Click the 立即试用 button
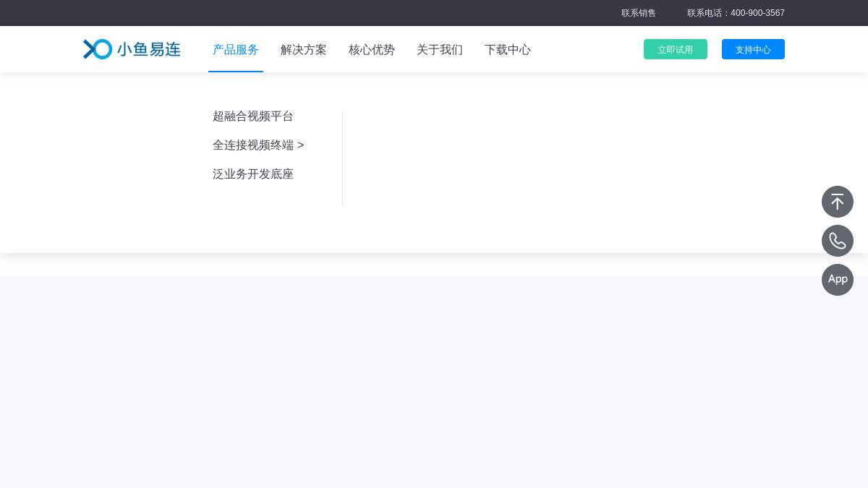The height and width of the screenshot is (488, 868). pyautogui.click(x=676, y=49)
